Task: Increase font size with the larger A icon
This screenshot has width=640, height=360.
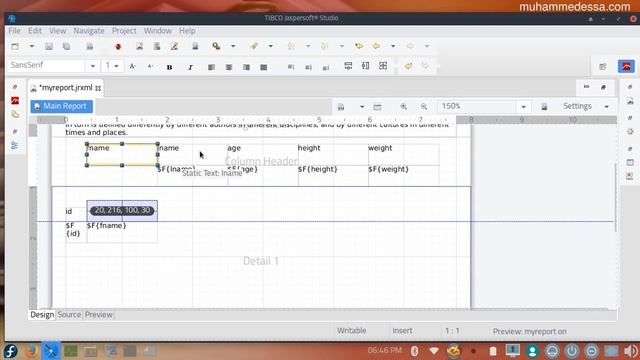Action: 132,66
